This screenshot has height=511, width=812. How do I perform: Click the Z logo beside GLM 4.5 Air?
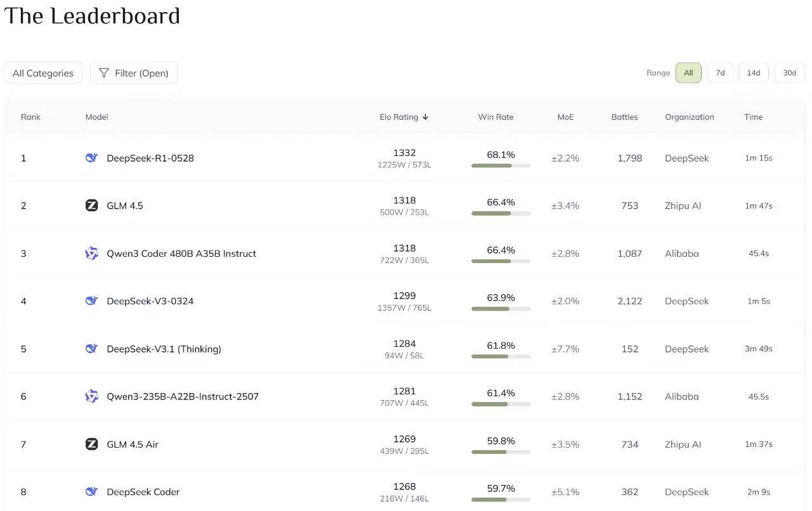(92, 444)
